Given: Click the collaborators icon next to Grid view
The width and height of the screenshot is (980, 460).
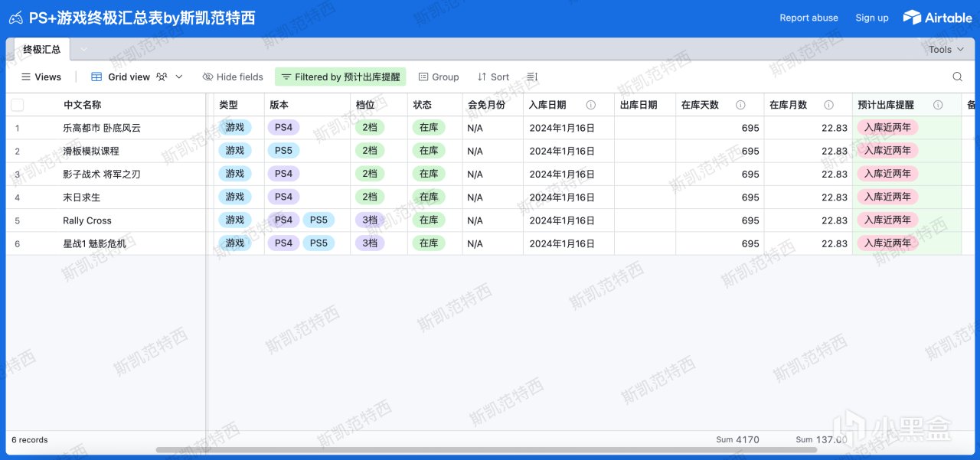Looking at the screenshot, I should pos(162,77).
